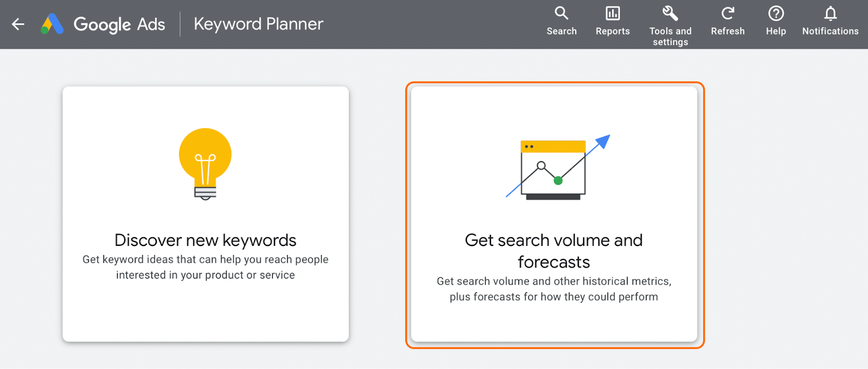This screenshot has height=369, width=868.
Task: Click the forecast chart illustration
Action: [558, 167]
